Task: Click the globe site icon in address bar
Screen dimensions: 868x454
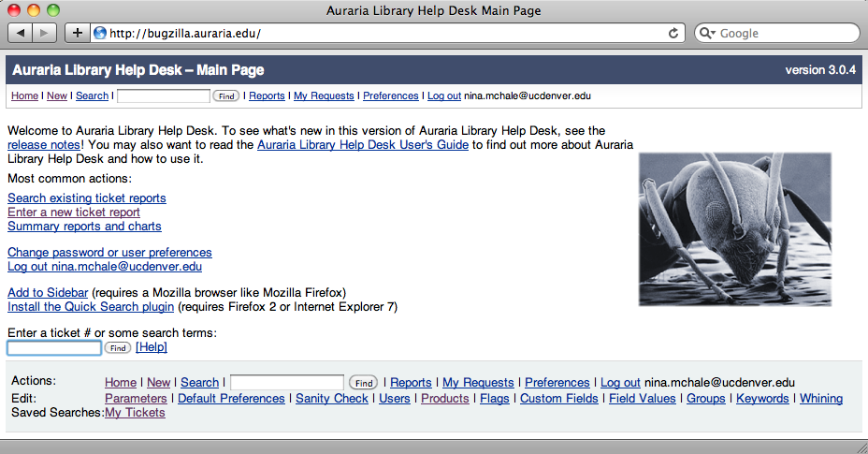Action: point(100,34)
